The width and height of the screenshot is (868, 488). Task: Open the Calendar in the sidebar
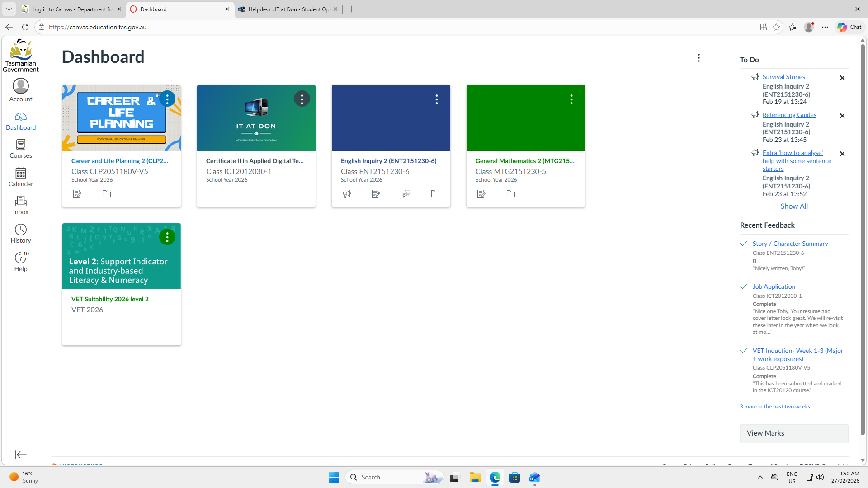click(x=21, y=177)
